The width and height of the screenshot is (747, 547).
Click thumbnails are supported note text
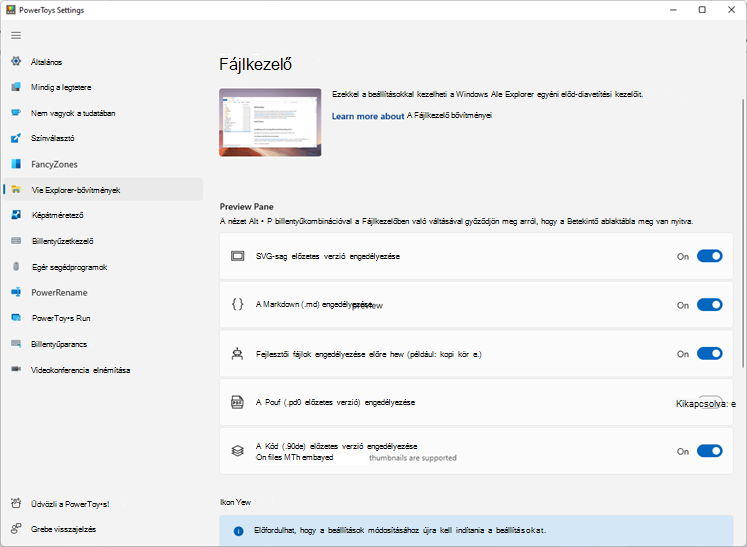pos(413,458)
